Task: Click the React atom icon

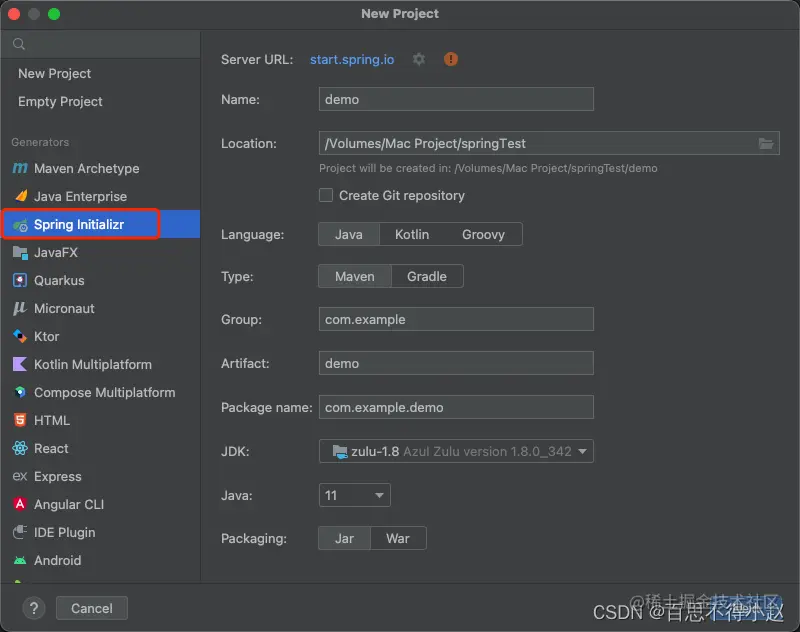Action: click(x=20, y=448)
